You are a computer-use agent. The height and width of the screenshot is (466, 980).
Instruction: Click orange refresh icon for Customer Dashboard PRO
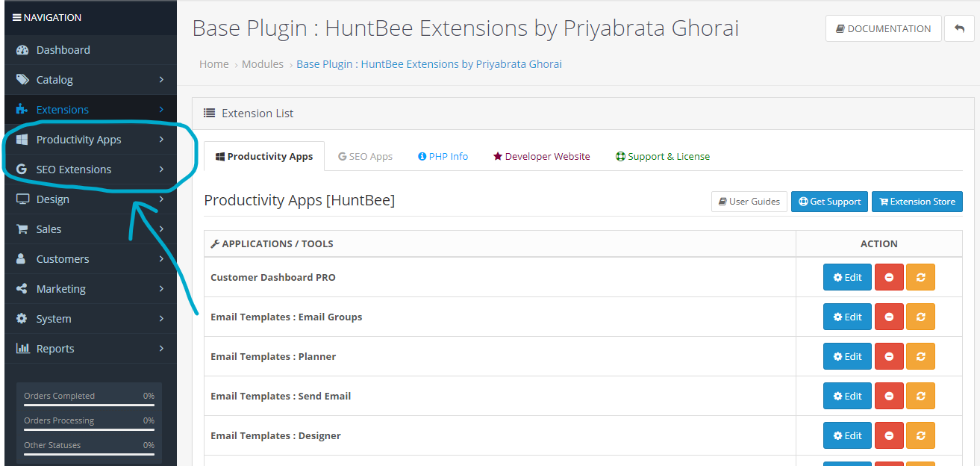(920, 277)
